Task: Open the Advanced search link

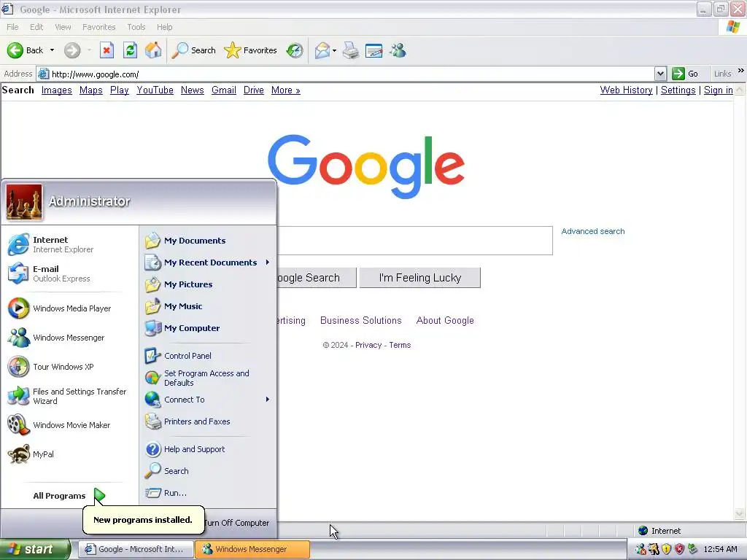Action: 593,231
